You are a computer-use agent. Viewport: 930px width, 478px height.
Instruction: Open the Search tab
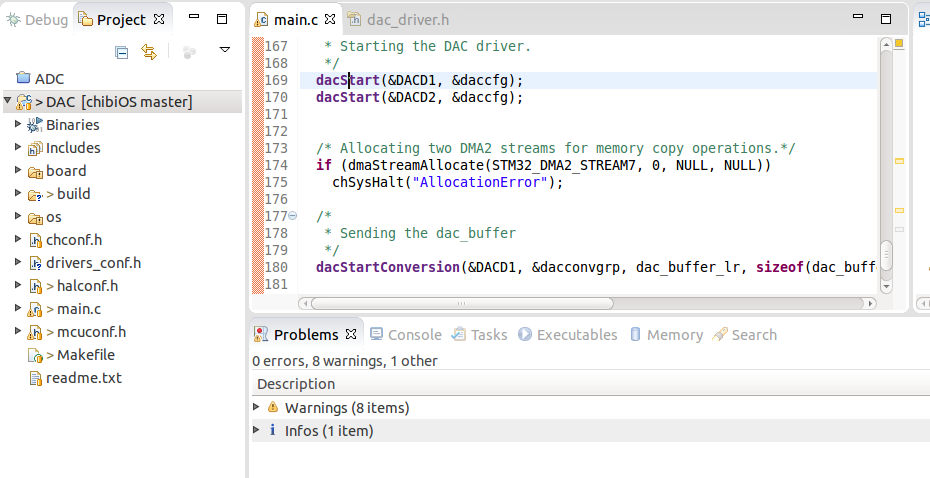click(x=745, y=334)
